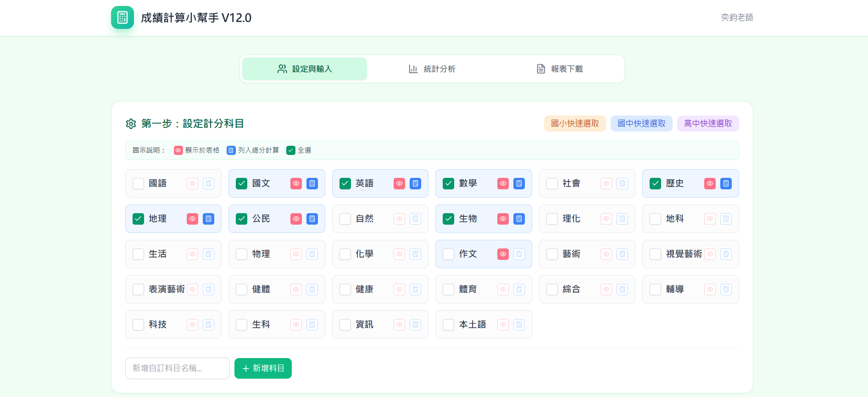Toggle calculator total icon for 數學
Viewport: 868px width, 397px height.
click(x=519, y=183)
